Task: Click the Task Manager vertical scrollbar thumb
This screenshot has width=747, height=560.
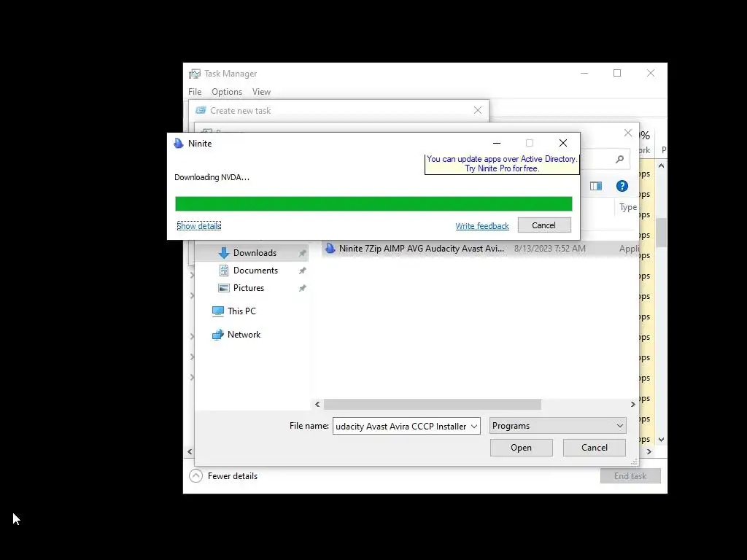Action: 661,233
